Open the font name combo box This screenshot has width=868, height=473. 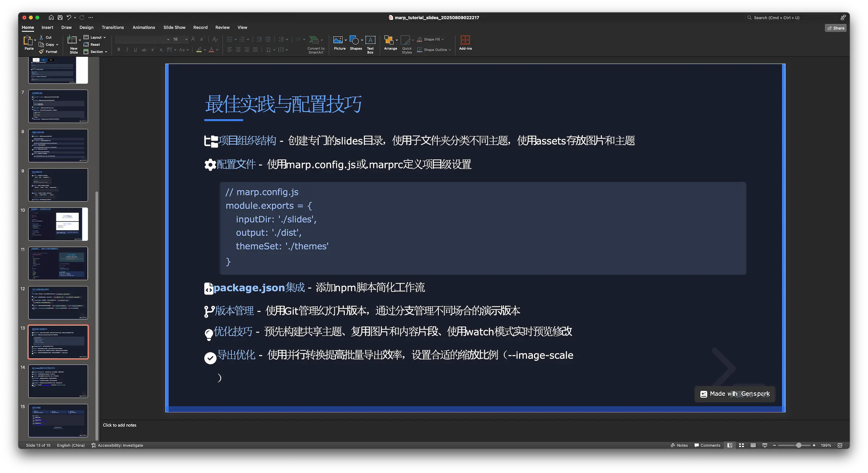pyautogui.click(x=143, y=39)
